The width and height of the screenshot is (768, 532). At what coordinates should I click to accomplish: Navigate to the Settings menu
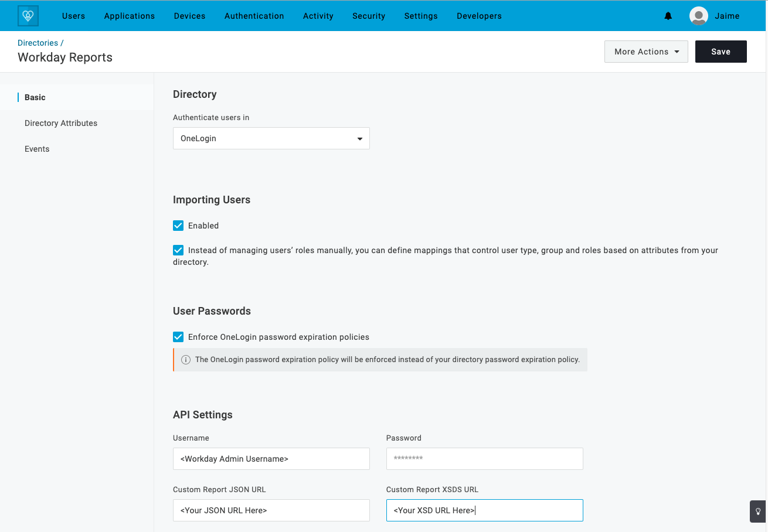(x=420, y=16)
